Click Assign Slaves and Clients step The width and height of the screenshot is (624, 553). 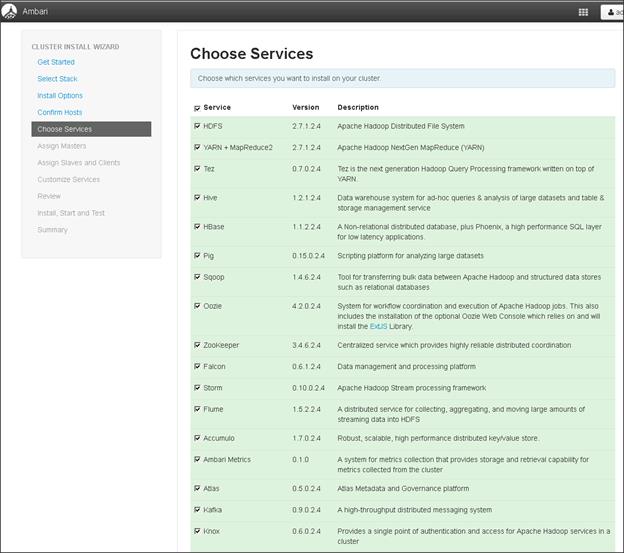pyautogui.click(x=79, y=163)
